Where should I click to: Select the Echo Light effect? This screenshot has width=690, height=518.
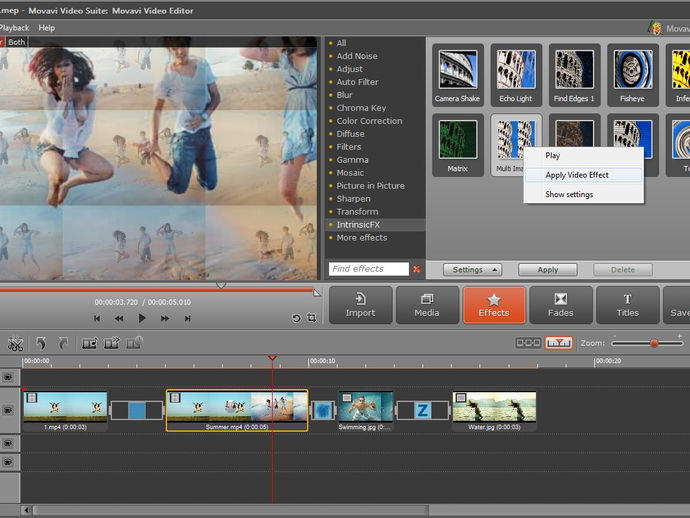pos(516,75)
